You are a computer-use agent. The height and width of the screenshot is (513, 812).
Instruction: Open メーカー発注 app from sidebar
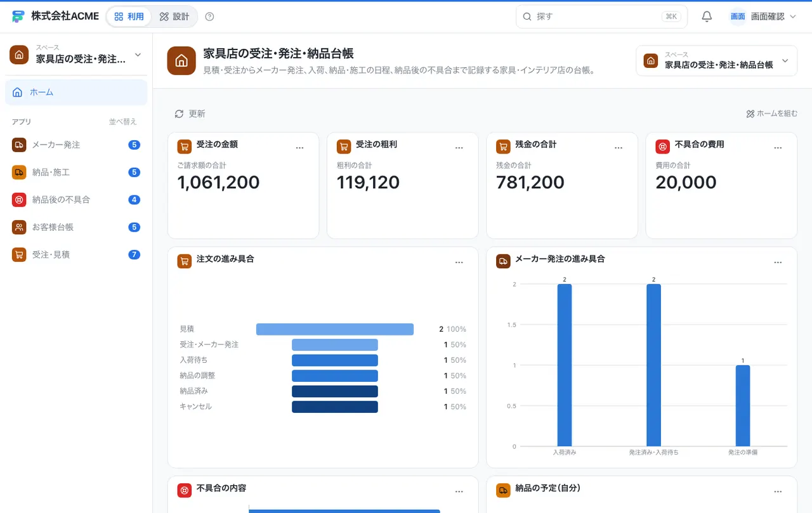coord(76,145)
